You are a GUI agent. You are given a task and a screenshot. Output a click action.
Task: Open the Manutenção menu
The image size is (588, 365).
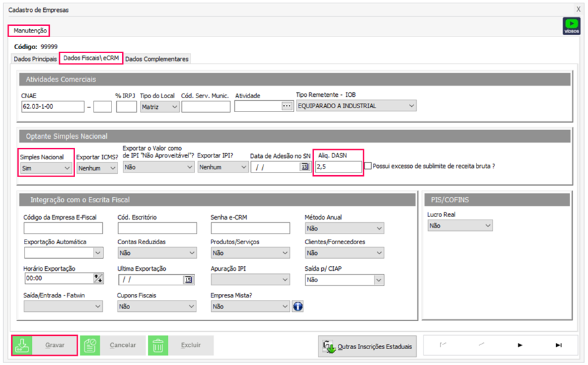coord(30,31)
